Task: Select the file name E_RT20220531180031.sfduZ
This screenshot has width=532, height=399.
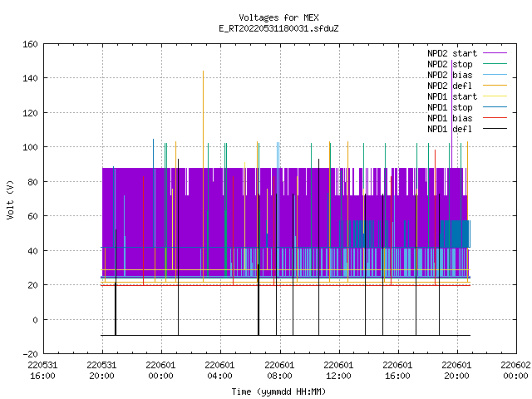Action: [x=278, y=28]
